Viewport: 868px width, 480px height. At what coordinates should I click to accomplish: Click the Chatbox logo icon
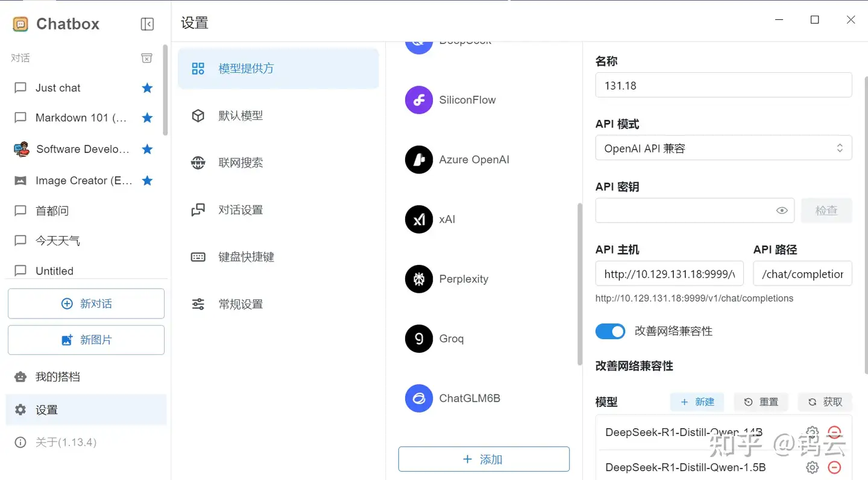pyautogui.click(x=20, y=24)
